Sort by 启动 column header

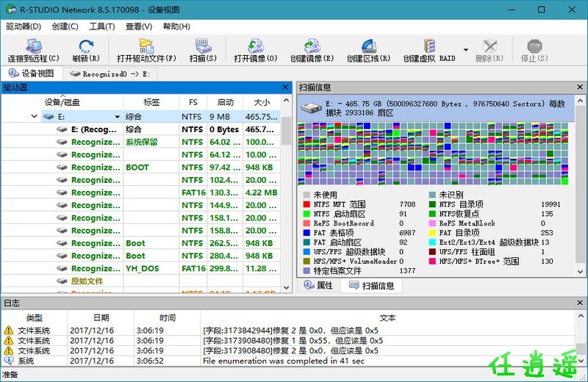click(225, 102)
